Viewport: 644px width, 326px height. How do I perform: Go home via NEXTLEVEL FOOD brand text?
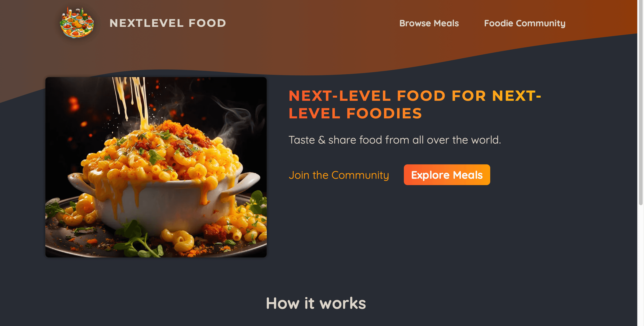(x=168, y=23)
